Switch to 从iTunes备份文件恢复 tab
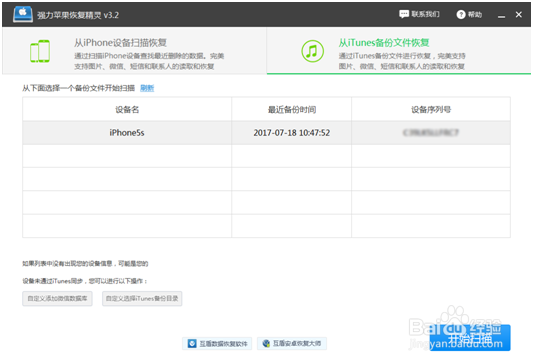The image size is (533, 363). point(399,51)
